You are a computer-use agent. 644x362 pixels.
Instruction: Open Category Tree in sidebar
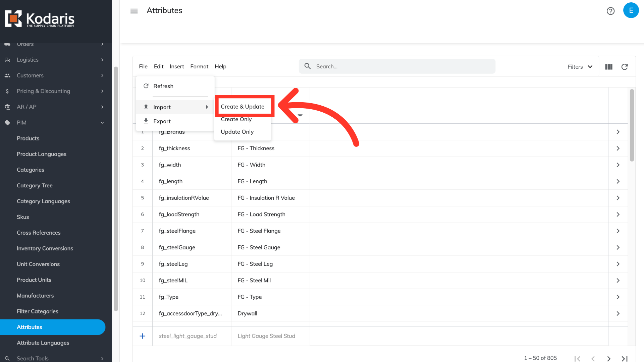tap(35, 185)
